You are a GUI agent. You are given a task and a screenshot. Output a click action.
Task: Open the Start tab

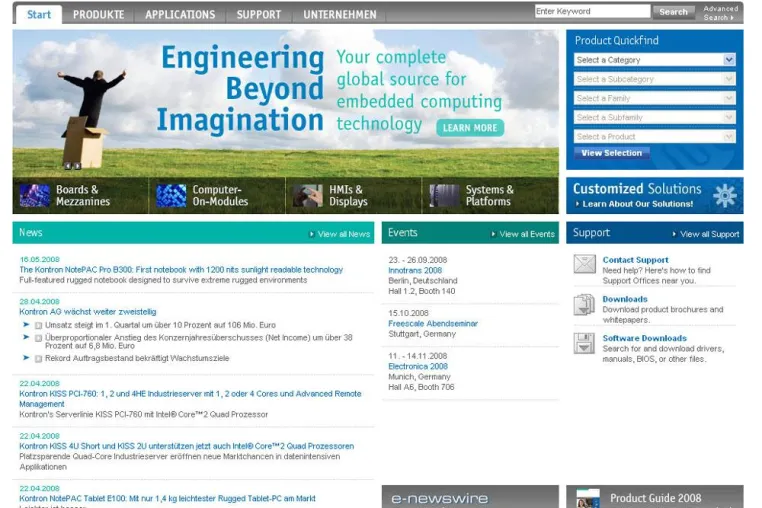39,15
